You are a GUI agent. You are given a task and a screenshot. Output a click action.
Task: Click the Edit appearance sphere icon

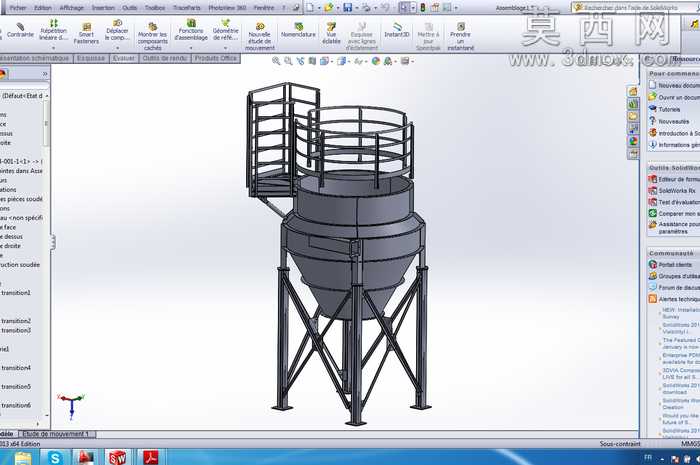(375, 61)
